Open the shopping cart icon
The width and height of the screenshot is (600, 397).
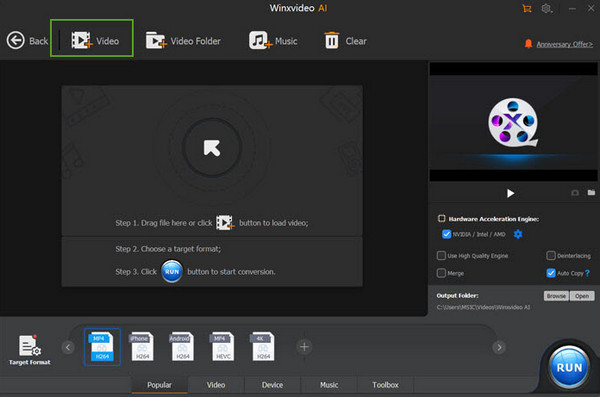tap(527, 8)
